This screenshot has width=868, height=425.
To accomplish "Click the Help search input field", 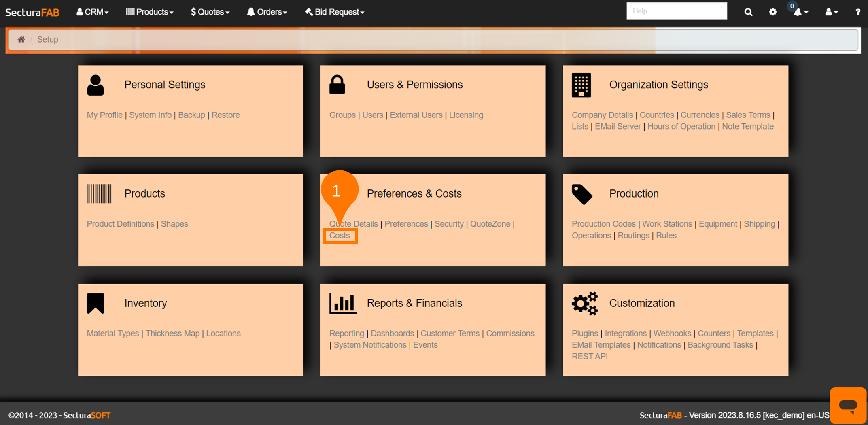I will pyautogui.click(x=676, y=11).
